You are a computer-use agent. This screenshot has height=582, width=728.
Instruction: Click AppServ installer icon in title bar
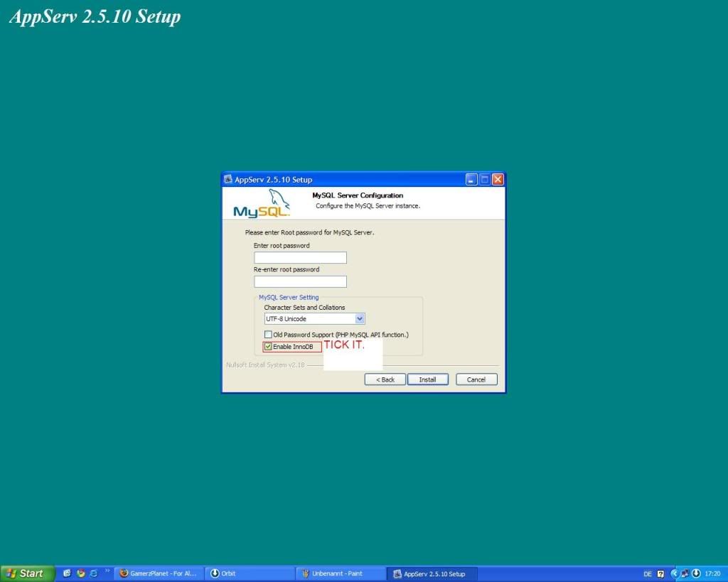tap(228, 179)
